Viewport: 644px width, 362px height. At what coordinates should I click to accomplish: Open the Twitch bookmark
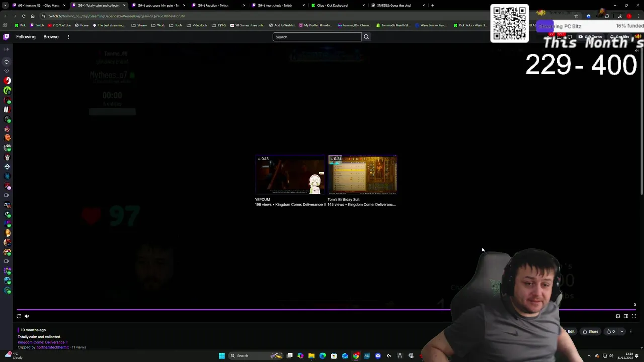click(37, 25)
